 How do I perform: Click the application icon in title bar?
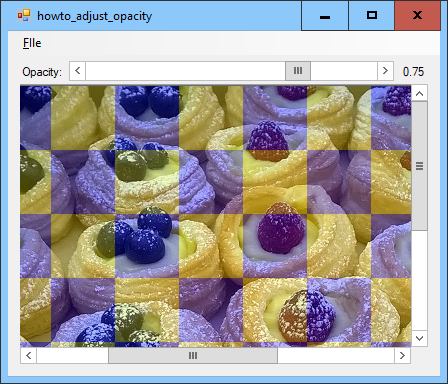point(24,15)
